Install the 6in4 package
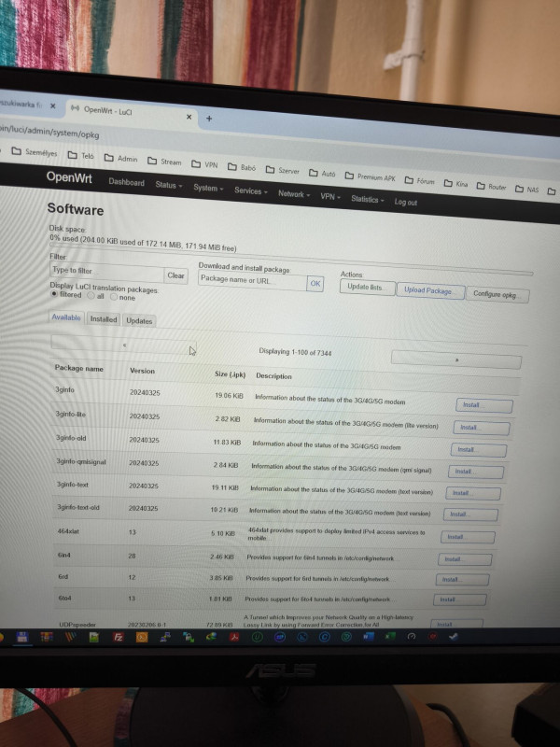 (465, 559)
